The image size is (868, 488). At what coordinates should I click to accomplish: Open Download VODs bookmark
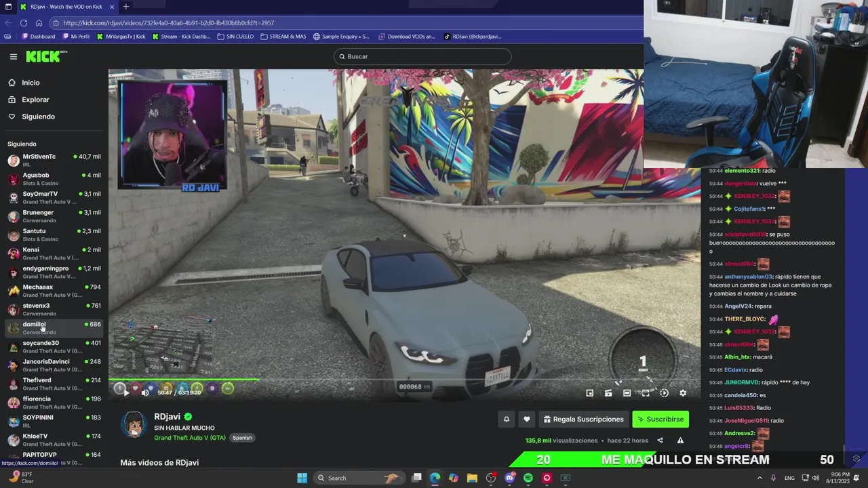click(407, 37)
